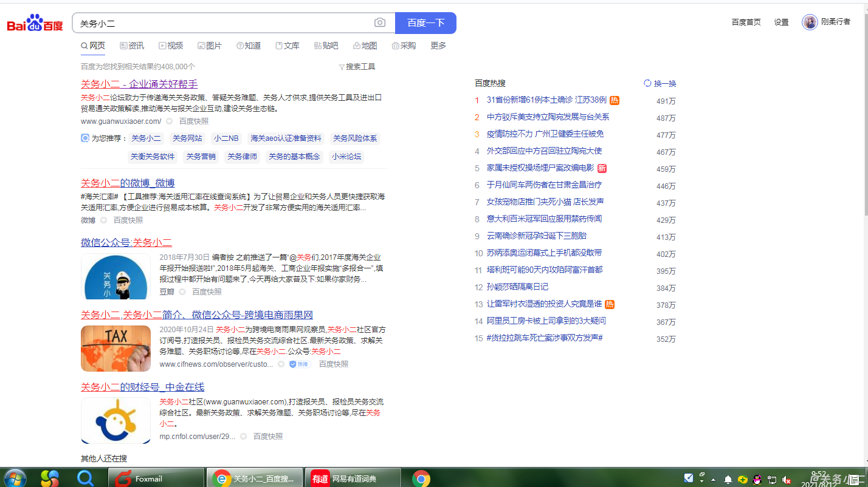
Task: Click the 中金在线 result thumbnail
Action: pyautogui.click(x=115, y=420)
